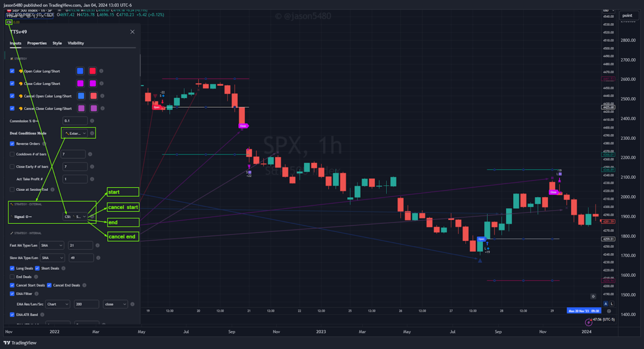The width and height of the screenshot is (644, 349).
Task: Toggle EMA Filter checkbox
Action: coord(12,294)
